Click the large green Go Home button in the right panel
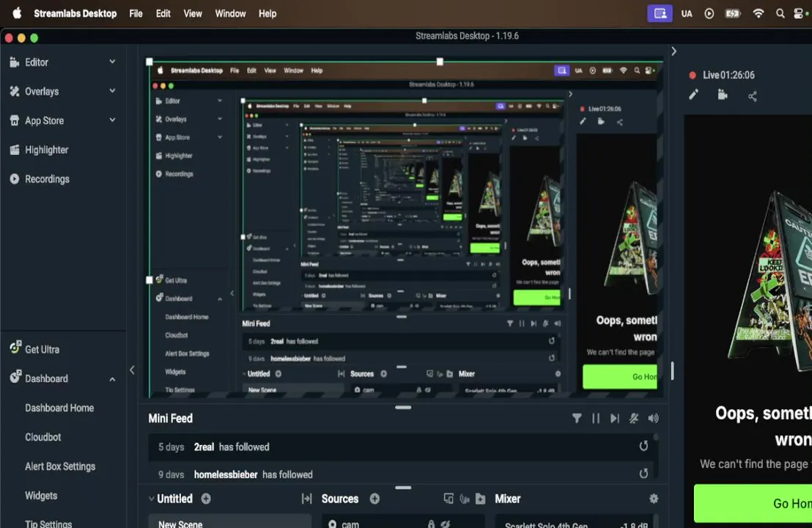812x528 pixels. point(753,503)
